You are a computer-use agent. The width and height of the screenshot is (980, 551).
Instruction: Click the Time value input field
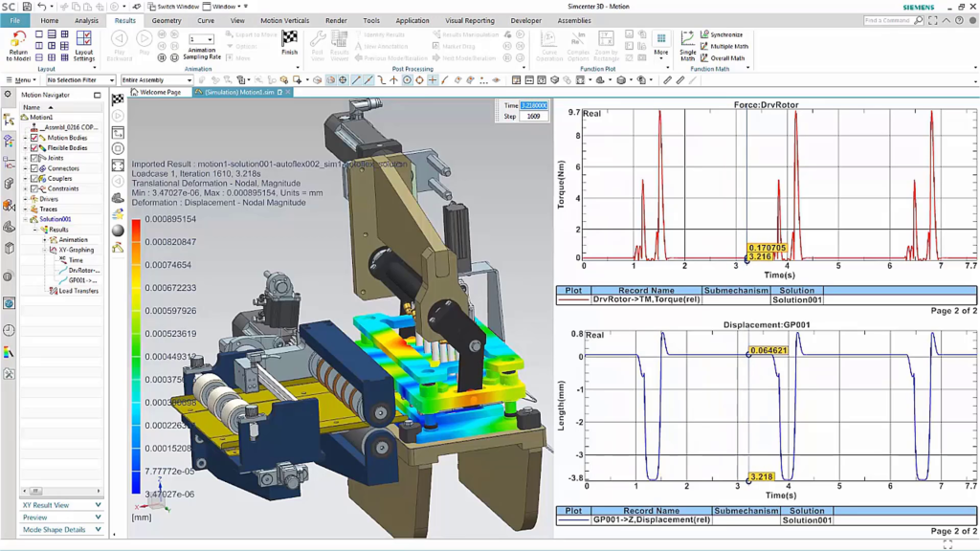coord(534,105)
